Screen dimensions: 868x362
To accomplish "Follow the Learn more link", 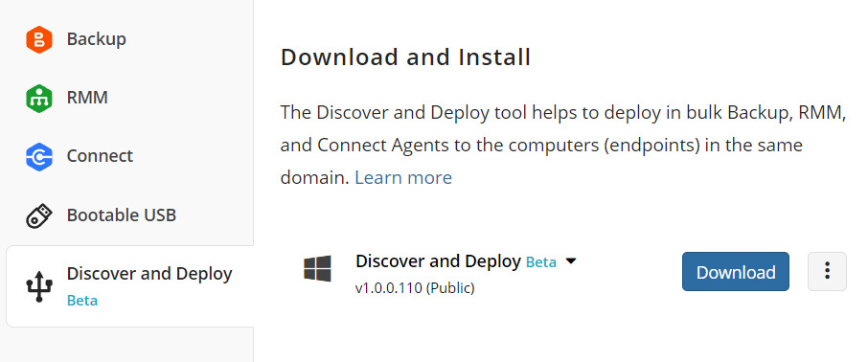I will coord(403,178).
